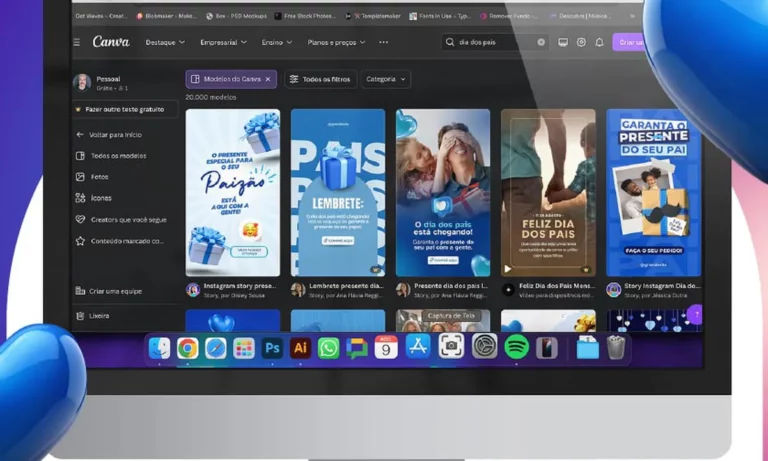This screenshot has width=768, height=461.
Task: Open the desktop app monitor icon
Action: click(x=563, y=43)
